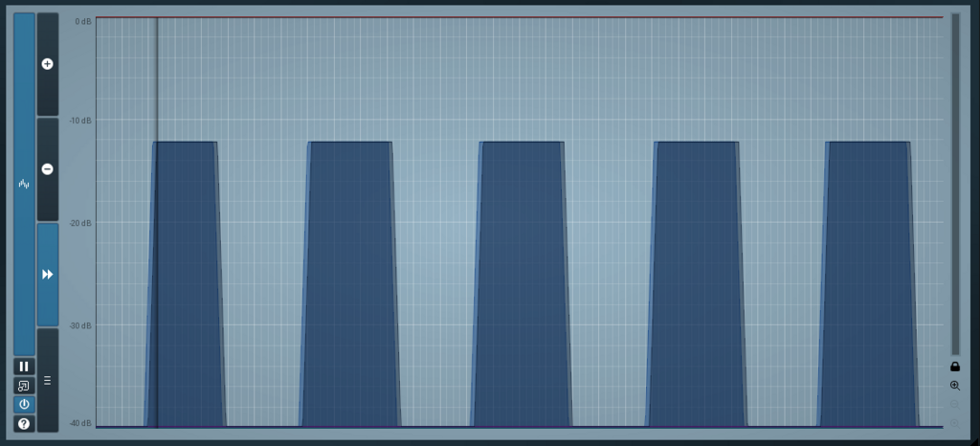Click the -40 dB axis label

(81, 424)
